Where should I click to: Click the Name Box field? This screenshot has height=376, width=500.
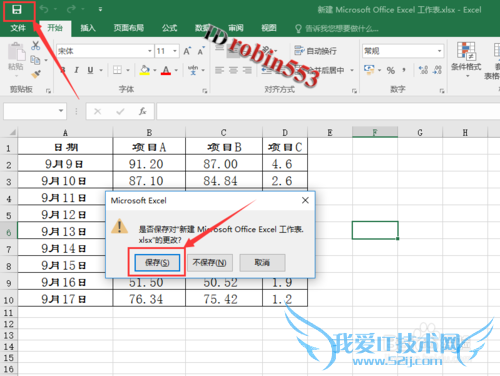click(x=35, y=111)
